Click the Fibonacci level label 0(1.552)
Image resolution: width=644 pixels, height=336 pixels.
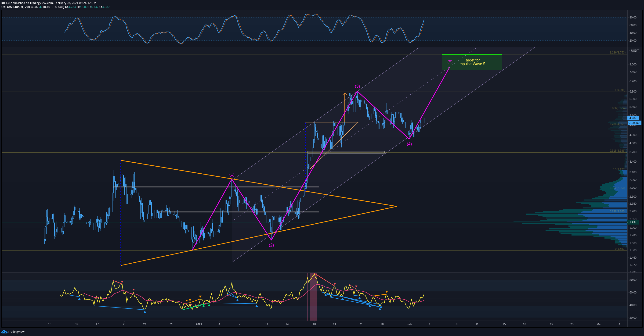(x=620, y=249)
